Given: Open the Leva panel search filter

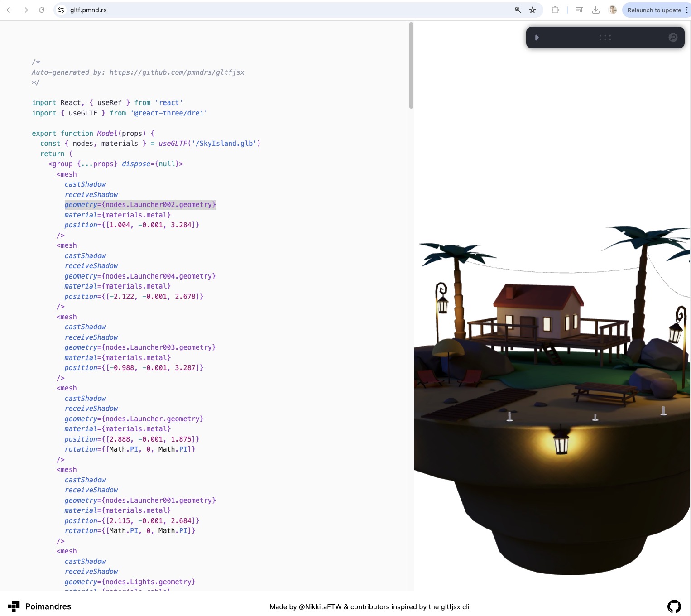Looking at the screenshot, I should pos(673,38).
